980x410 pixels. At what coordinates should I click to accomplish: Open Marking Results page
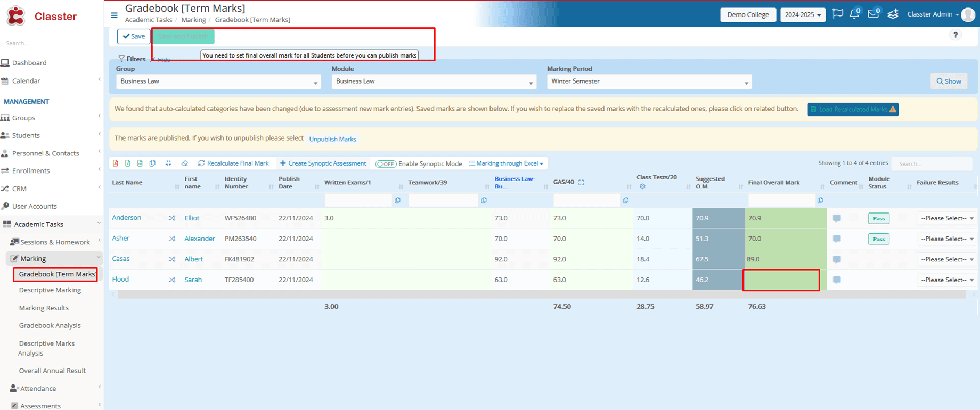click(x=44, y=308)
